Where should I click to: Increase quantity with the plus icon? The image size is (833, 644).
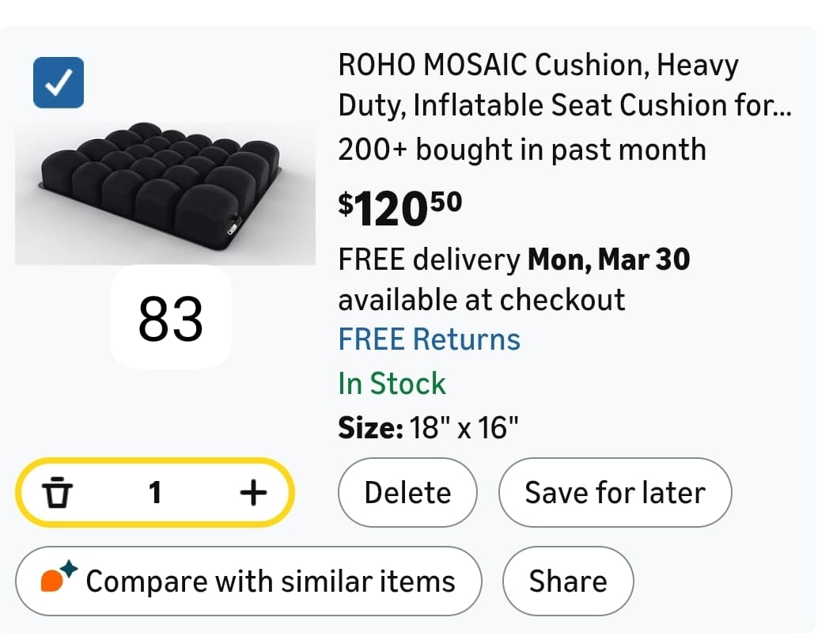[252, 493]
